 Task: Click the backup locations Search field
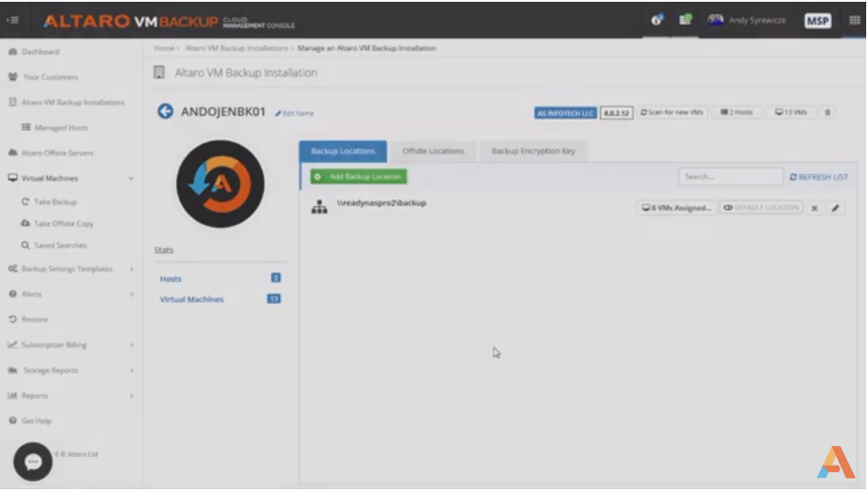730,177
